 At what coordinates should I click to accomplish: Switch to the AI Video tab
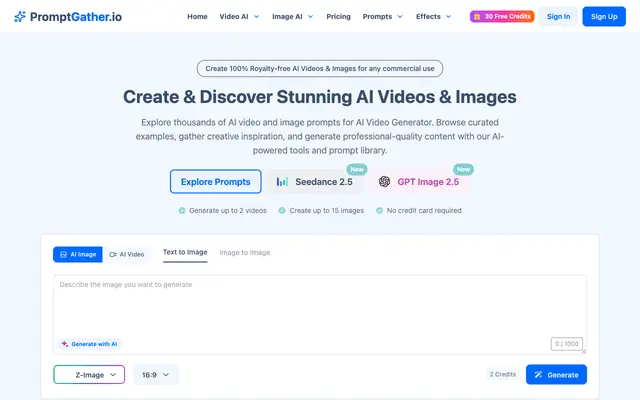pyautogui.click(x=127, y=254)
